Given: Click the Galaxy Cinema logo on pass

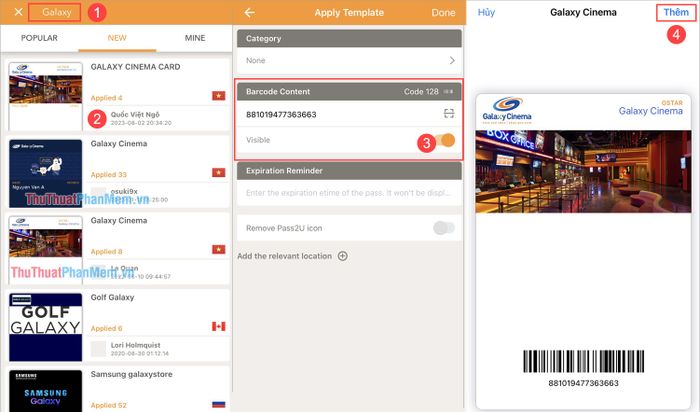Looking at the screenshot, I should [x=507, y=110].
